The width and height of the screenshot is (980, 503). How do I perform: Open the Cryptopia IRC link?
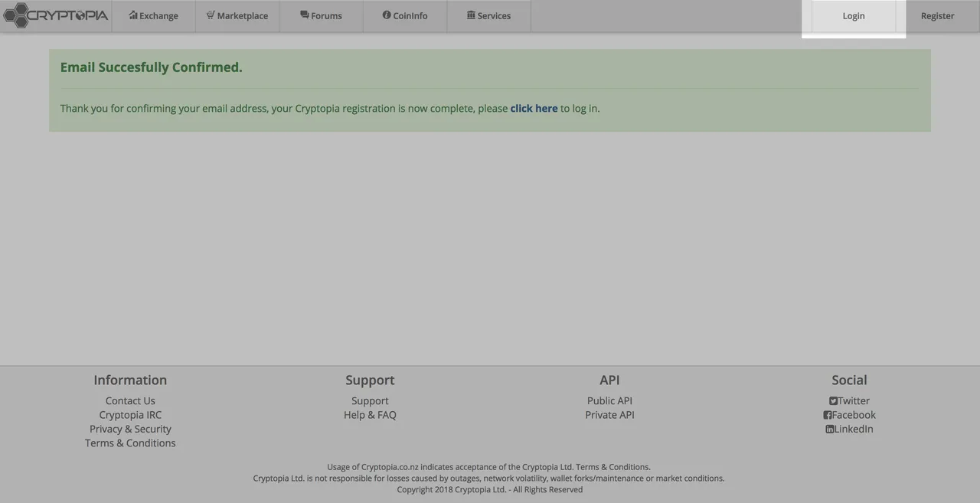coord(130,415)
